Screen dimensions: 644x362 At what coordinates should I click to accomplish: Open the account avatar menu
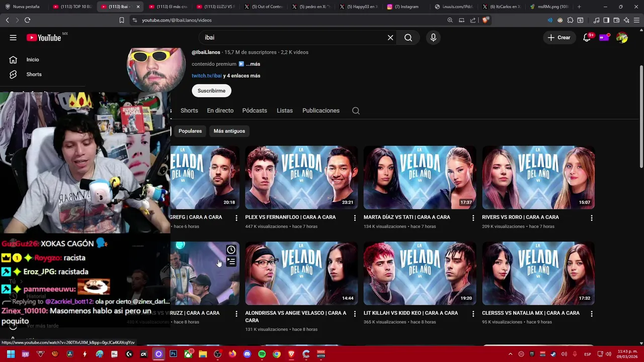[x=622, y=38]
